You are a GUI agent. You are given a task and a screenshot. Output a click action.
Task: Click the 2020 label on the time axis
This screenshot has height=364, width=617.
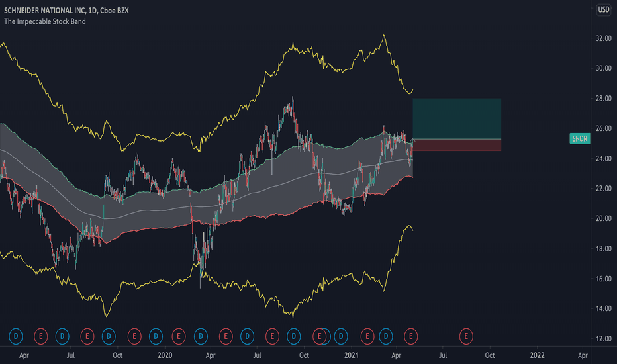pos(165,355)
